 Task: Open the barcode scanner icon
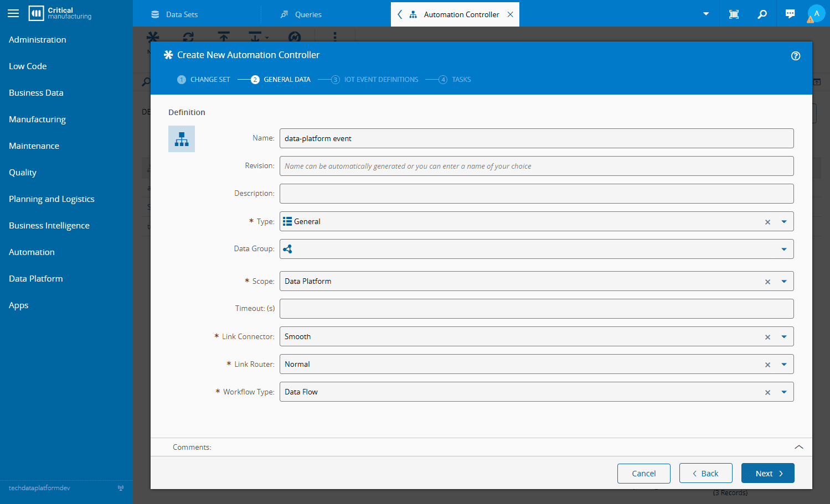pyautogui.click(x=734, y=14)
